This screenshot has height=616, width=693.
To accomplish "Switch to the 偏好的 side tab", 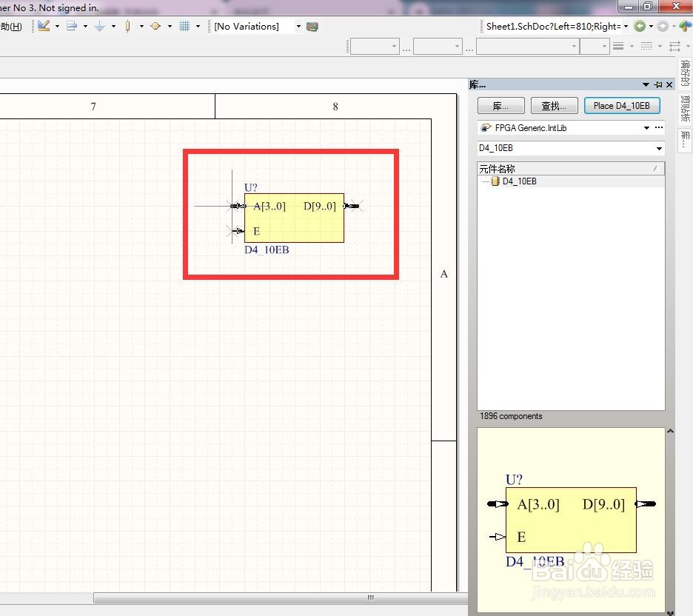I will point(685,73).
